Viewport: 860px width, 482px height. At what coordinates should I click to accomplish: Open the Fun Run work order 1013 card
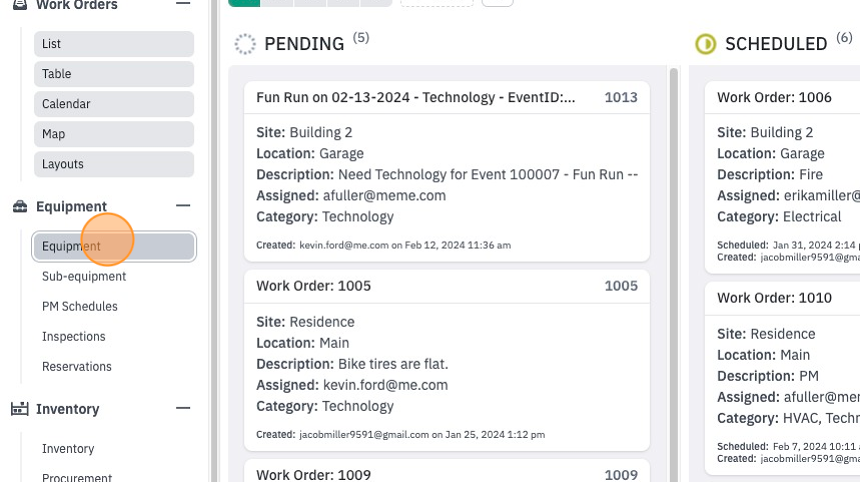click(447, 171)
